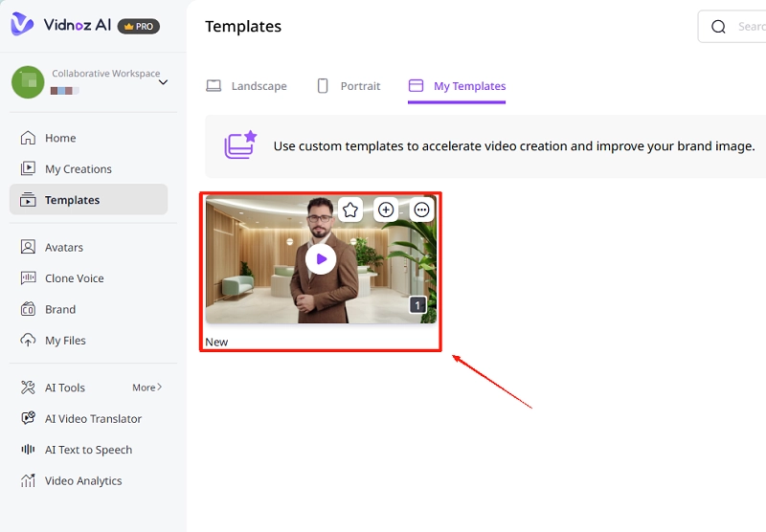
Task: Click the Vidnoz AI logo
Action: (62, 26)
